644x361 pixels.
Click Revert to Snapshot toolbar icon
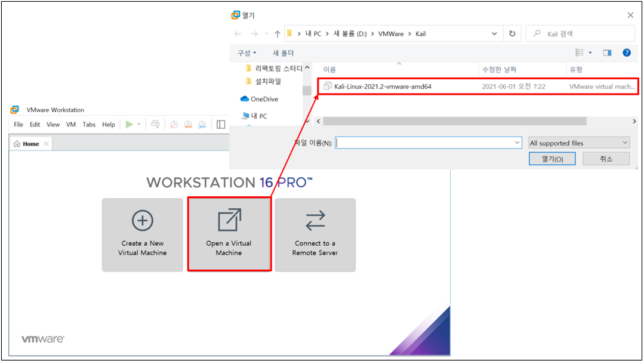[188, 125]
